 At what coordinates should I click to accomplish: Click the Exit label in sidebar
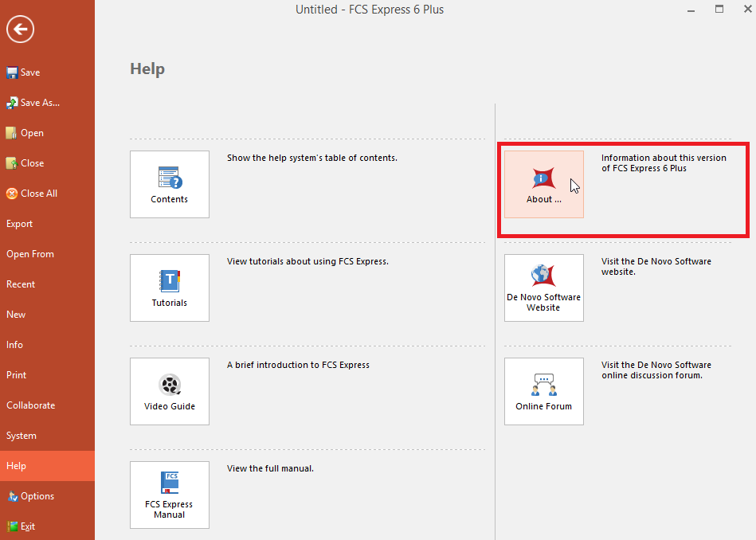pos(27,526)
